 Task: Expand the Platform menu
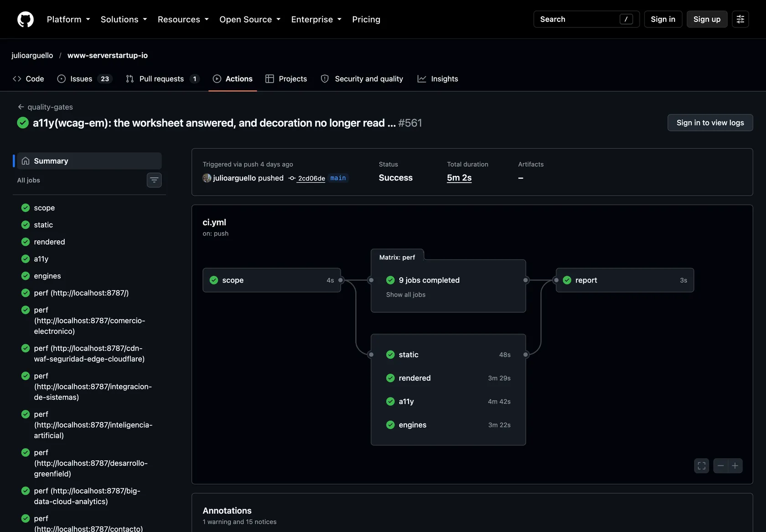[68, 19]
